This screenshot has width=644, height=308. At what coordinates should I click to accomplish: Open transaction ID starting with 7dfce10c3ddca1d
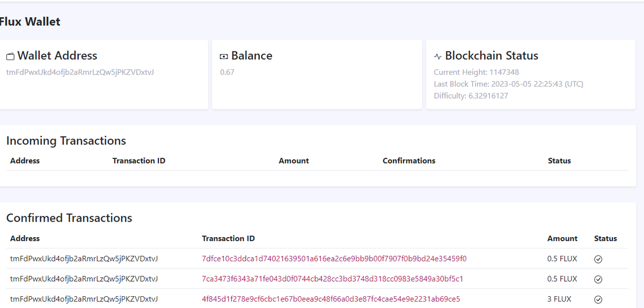click(x=334, y=259)
